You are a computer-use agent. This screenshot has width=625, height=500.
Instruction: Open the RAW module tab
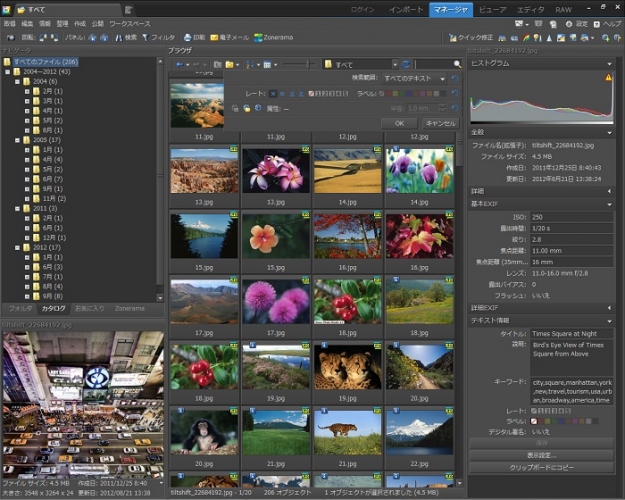click(x=563, y=10)
